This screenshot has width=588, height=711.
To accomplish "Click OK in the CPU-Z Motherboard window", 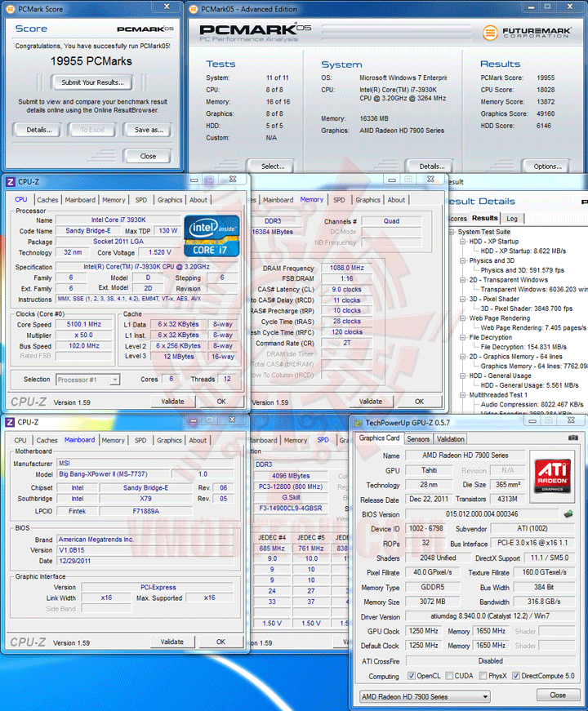I will (221, 642).
